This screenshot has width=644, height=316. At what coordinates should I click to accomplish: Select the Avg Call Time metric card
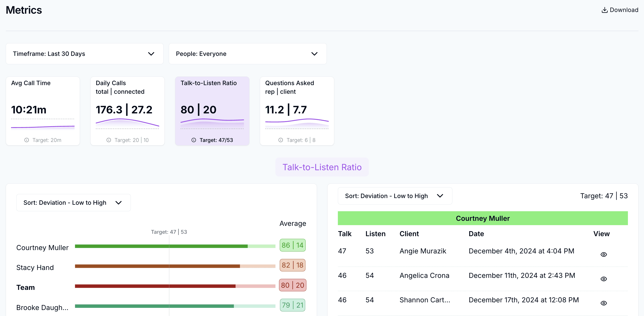tap(43, 111)
